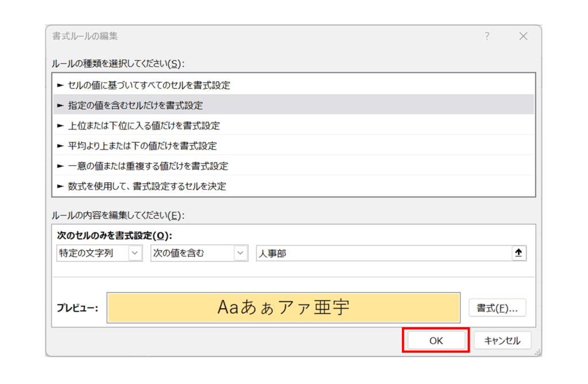Pick 一意の値または重複する値だけを書式設定
This screenshot has width=588, height=384.
click(x=148, y=166)
